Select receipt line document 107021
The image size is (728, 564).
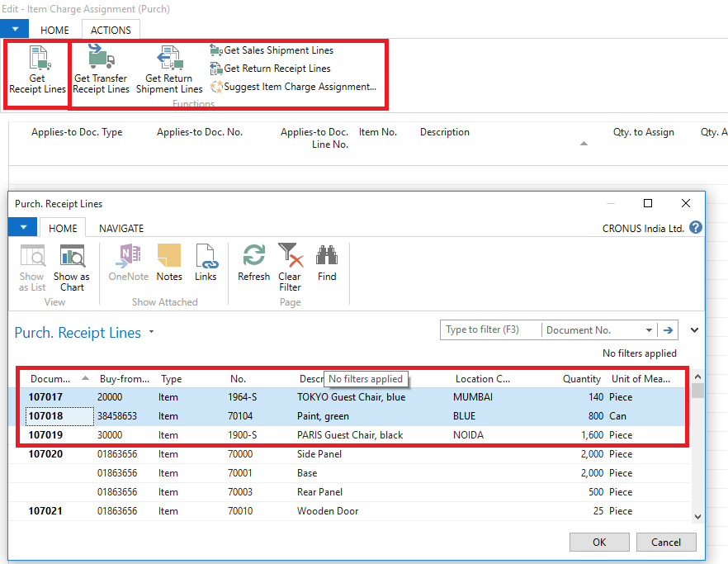tap(45, 511)
